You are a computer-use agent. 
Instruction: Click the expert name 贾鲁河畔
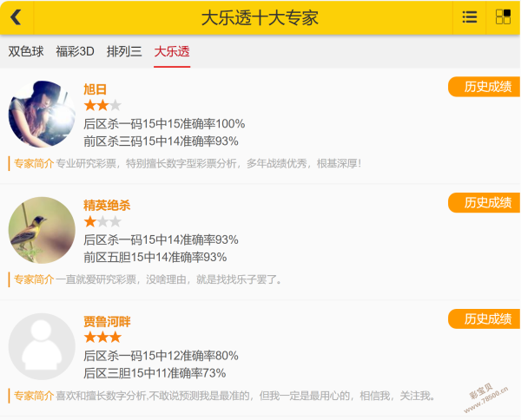[107, 321]
